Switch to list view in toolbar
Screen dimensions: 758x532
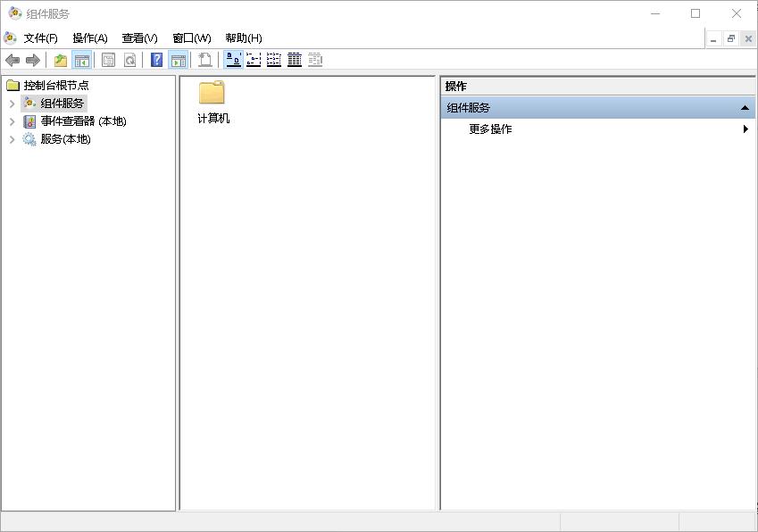274,60
